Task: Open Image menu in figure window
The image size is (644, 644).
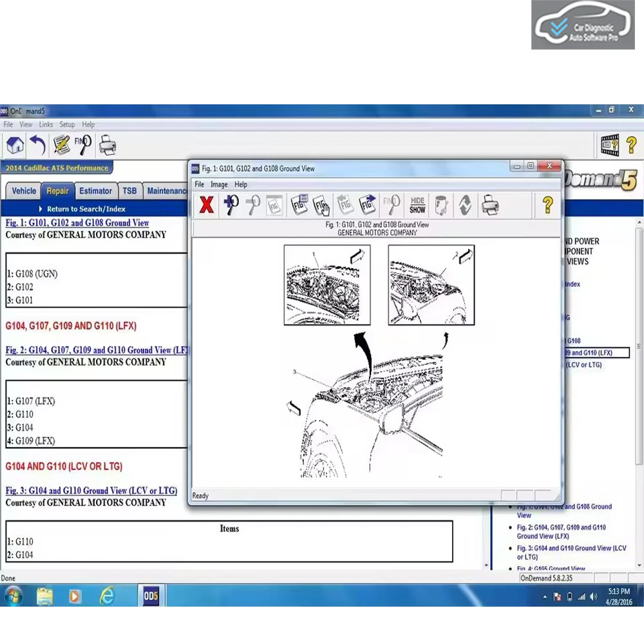Action: point(219,184)
